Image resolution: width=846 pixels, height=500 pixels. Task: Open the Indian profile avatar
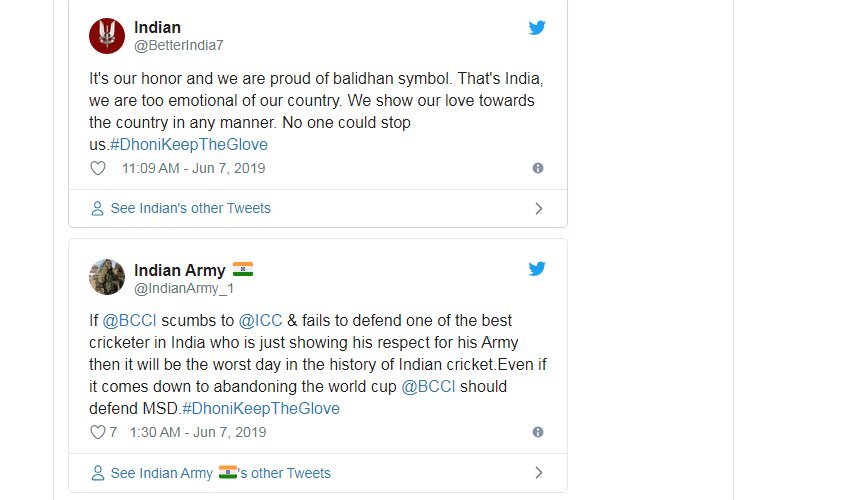107,36
